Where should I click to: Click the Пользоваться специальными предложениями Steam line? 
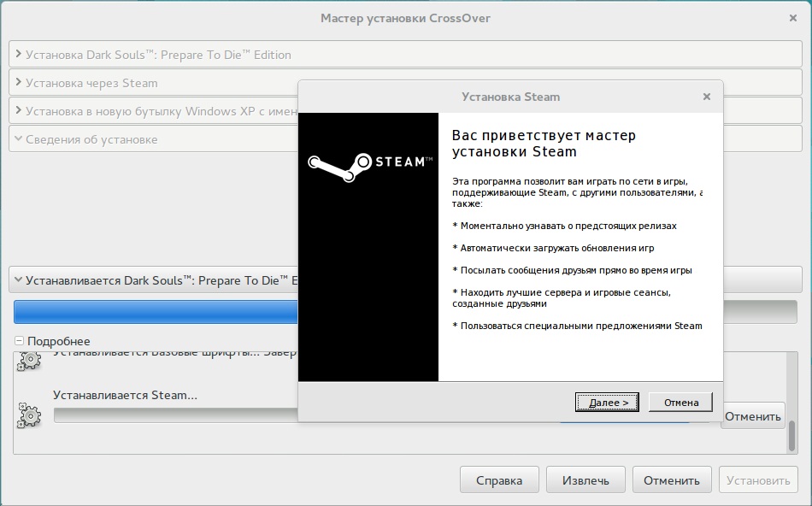pos(578,326)
